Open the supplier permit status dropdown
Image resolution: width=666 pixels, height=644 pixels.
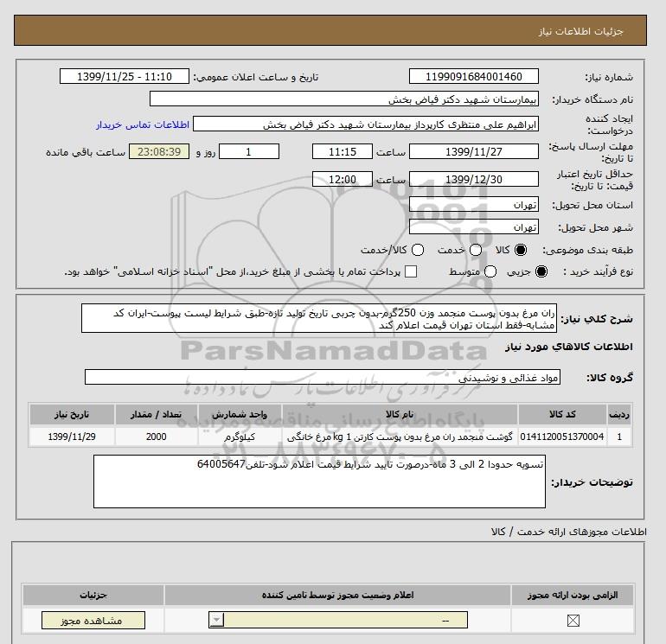[x=338, y=620]
